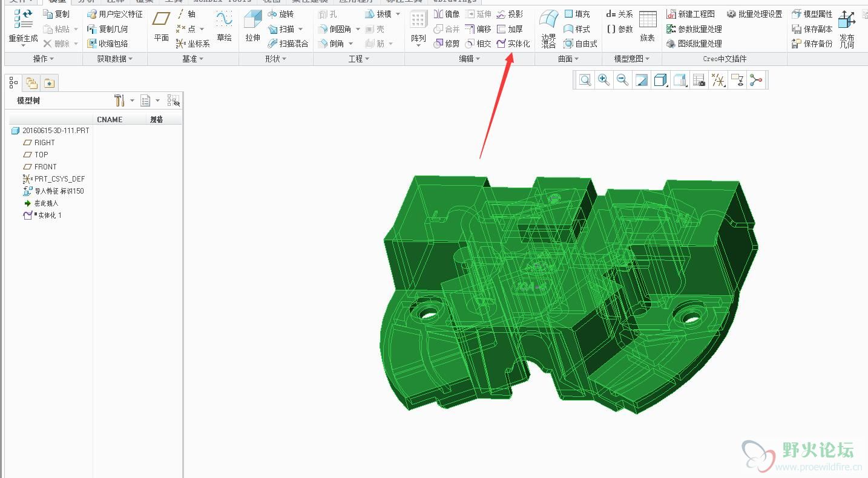Expand the 形状 group dropdown
Screen dimensions: 868x478
point(276,59)
